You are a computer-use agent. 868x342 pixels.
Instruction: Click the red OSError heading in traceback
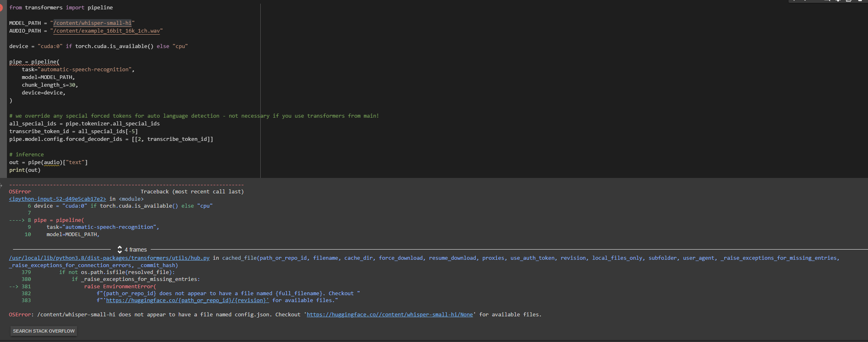pos(20,192)
